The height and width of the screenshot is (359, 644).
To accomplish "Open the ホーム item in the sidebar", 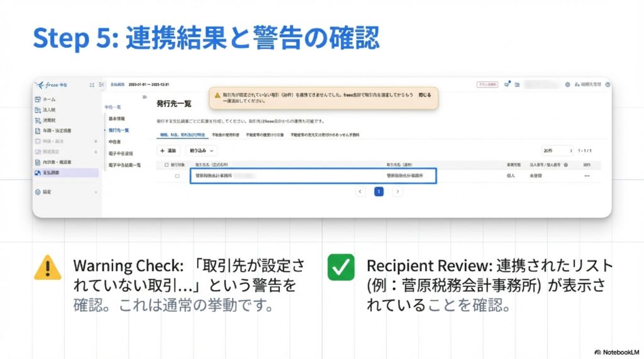I will [48, 99].
